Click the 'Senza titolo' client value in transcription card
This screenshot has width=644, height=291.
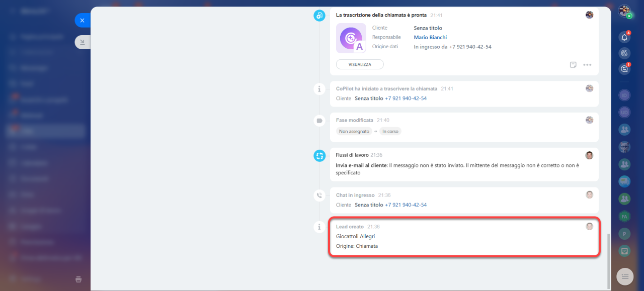(428, 28)
